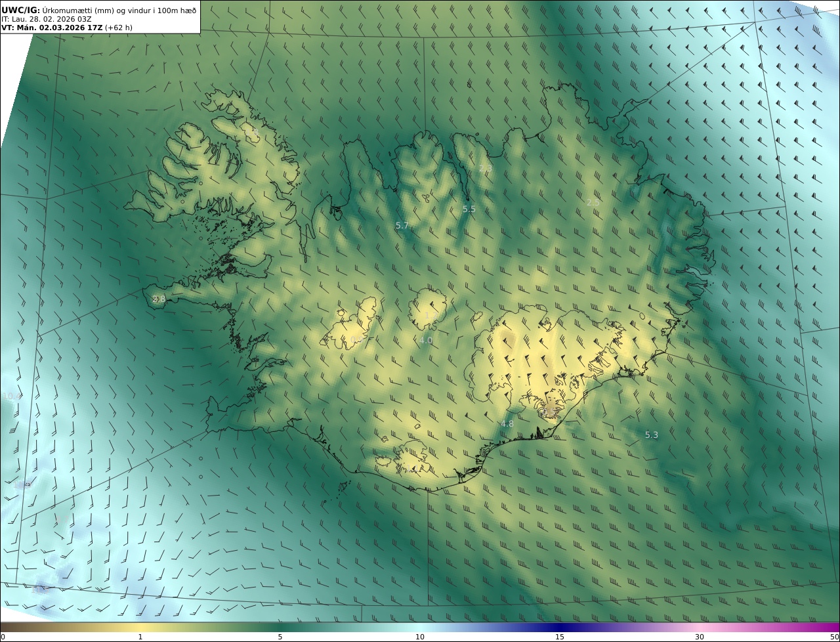Click the 2.8 label on the Snæfellsnes peninsula tip
Viewport: 840px width, 642px height.
159,299
